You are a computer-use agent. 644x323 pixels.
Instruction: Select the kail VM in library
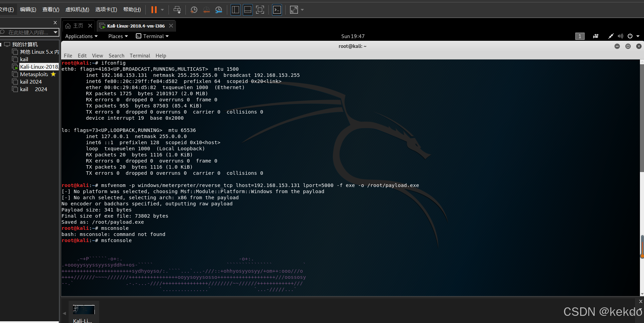pos(20,60)
